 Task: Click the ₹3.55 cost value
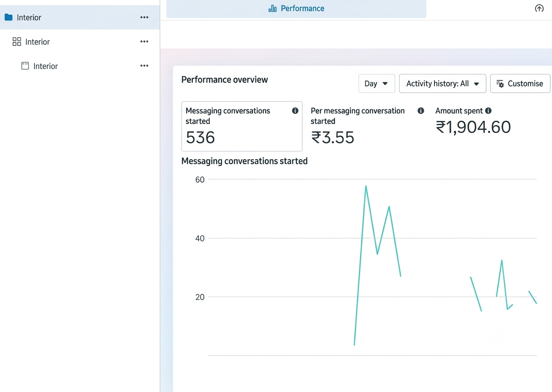pyautogui.click(x=333, y=137)
